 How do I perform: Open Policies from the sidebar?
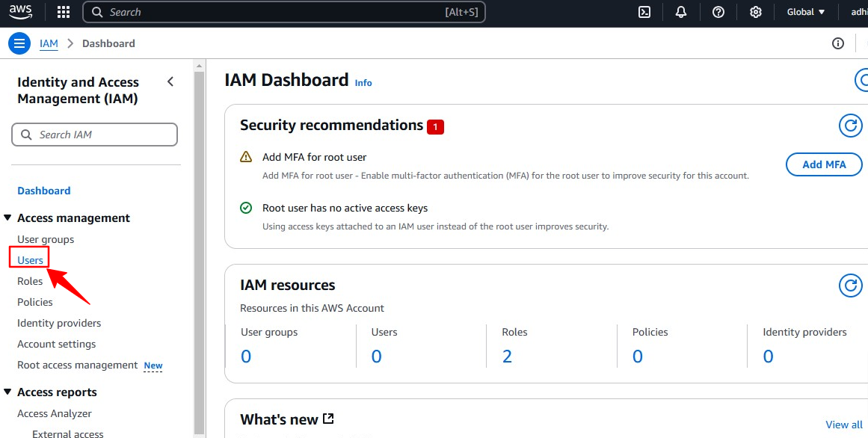35,302
